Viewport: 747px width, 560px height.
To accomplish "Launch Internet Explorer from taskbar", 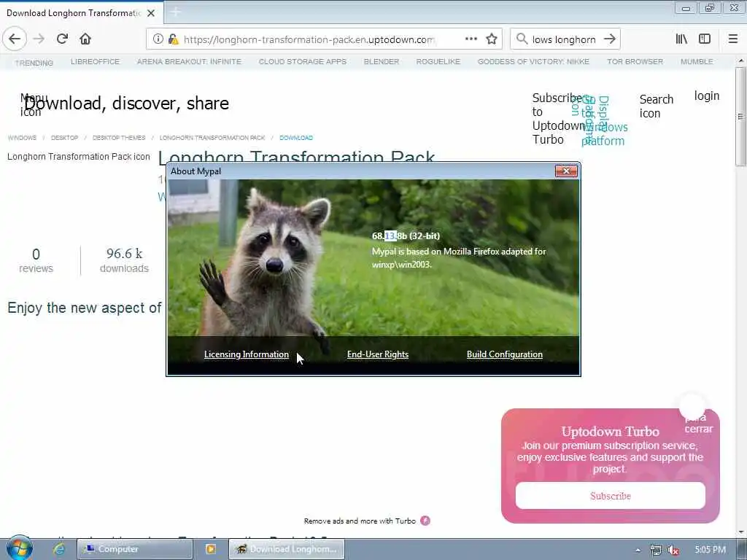I will [x=59, y=549].
